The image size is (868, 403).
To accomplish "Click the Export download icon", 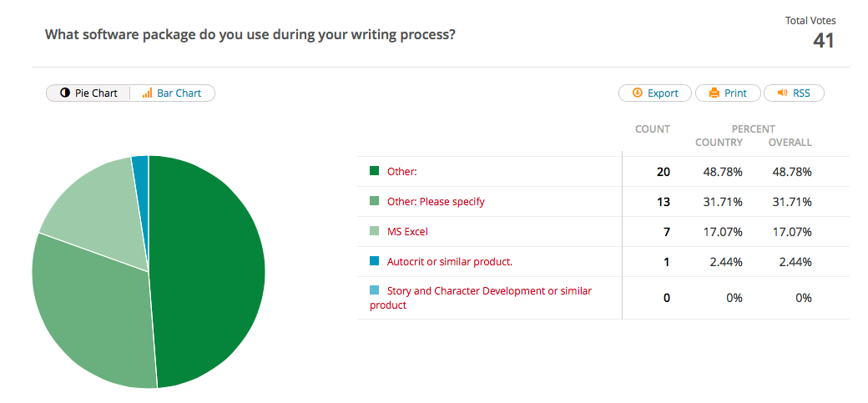I will pos(637,93).
